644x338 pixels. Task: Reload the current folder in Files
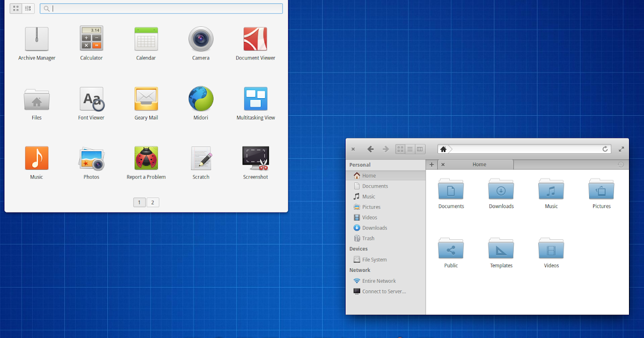605,149
